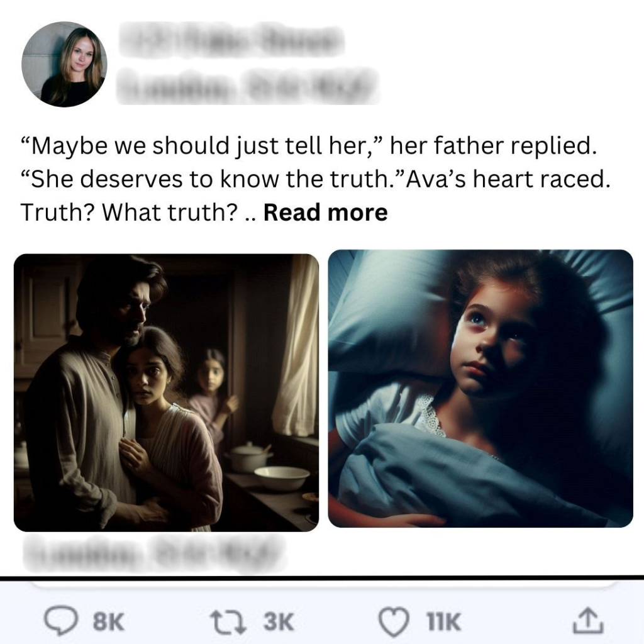The height and width of the screenshot is (644, 644).
Task: Click the blurred author name
Action: point(231,40)
